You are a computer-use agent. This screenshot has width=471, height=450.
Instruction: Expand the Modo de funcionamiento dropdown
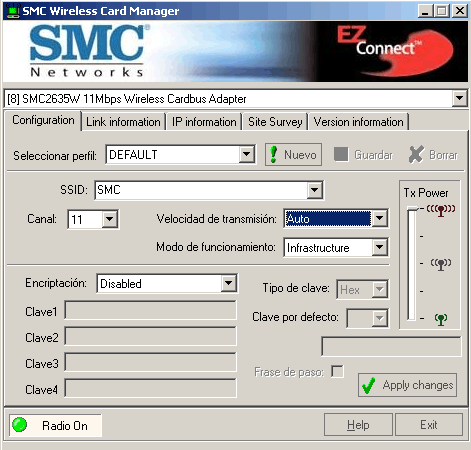click(379, 247)
